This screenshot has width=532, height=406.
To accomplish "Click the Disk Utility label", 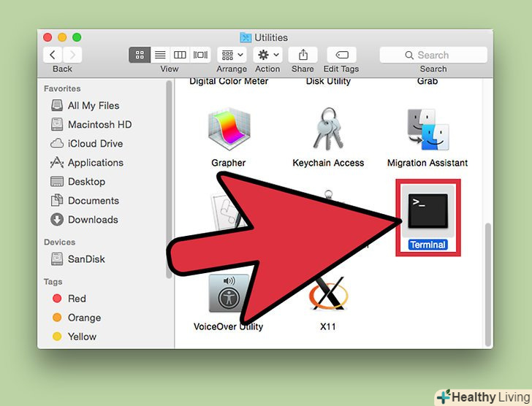I will (x=328, y=81).
